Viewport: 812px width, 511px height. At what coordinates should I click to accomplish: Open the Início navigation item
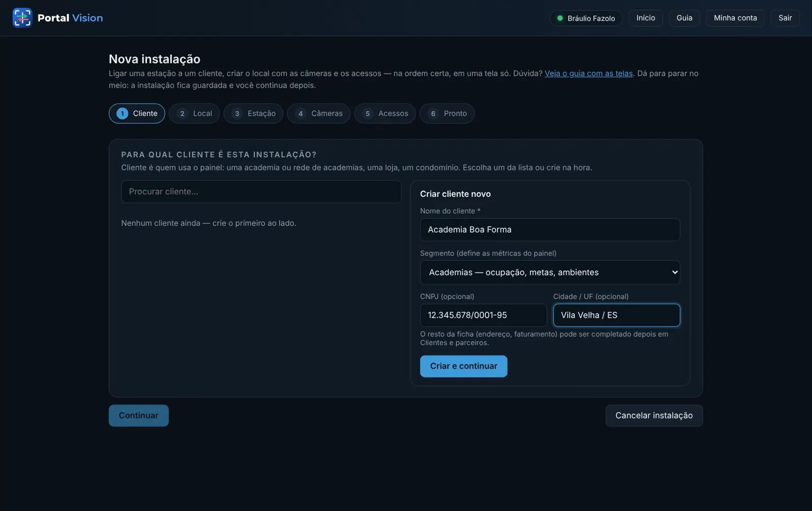(x=646, y=18)
